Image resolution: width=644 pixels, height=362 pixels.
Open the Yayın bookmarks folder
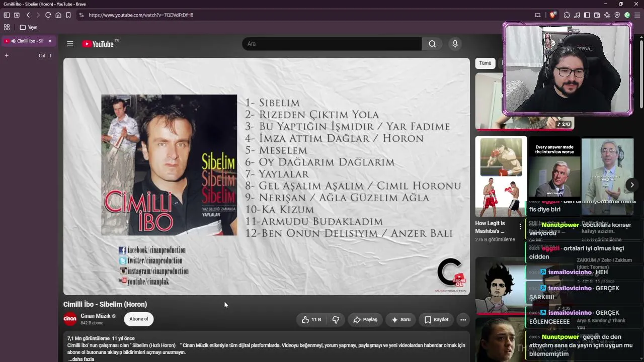(29, 27)
